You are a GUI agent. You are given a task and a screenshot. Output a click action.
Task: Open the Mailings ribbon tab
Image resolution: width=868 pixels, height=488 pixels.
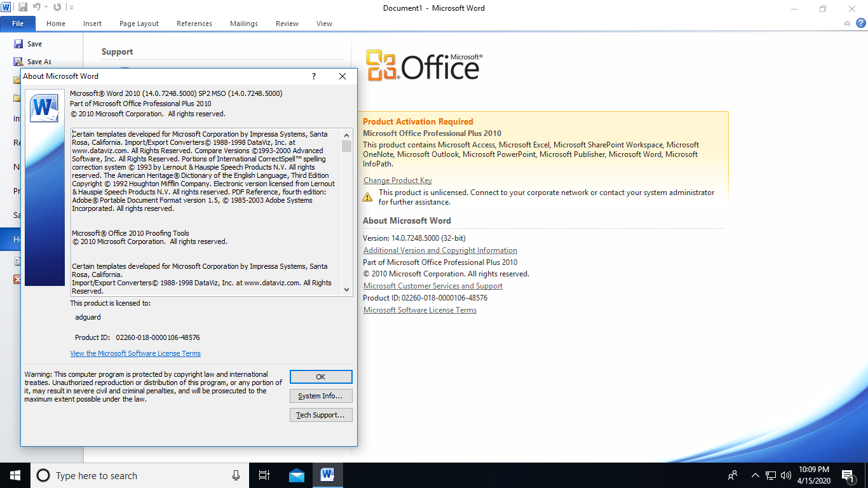point(244,24)
